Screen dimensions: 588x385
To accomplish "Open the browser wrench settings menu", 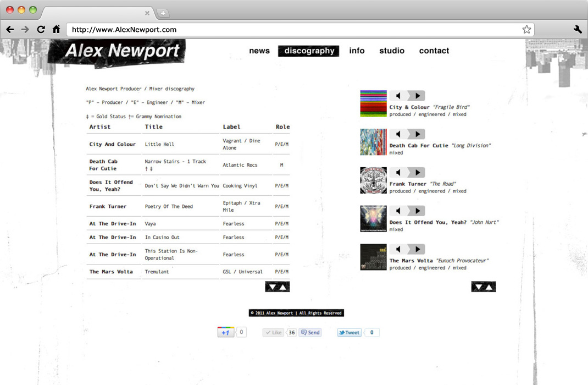I will click(578, 30).
